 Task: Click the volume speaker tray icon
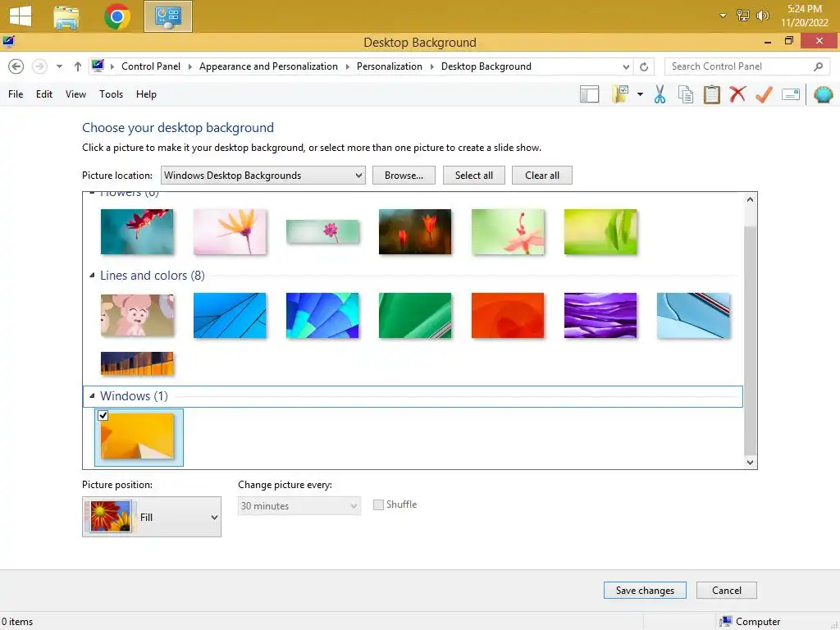click(x=762, y=16)
